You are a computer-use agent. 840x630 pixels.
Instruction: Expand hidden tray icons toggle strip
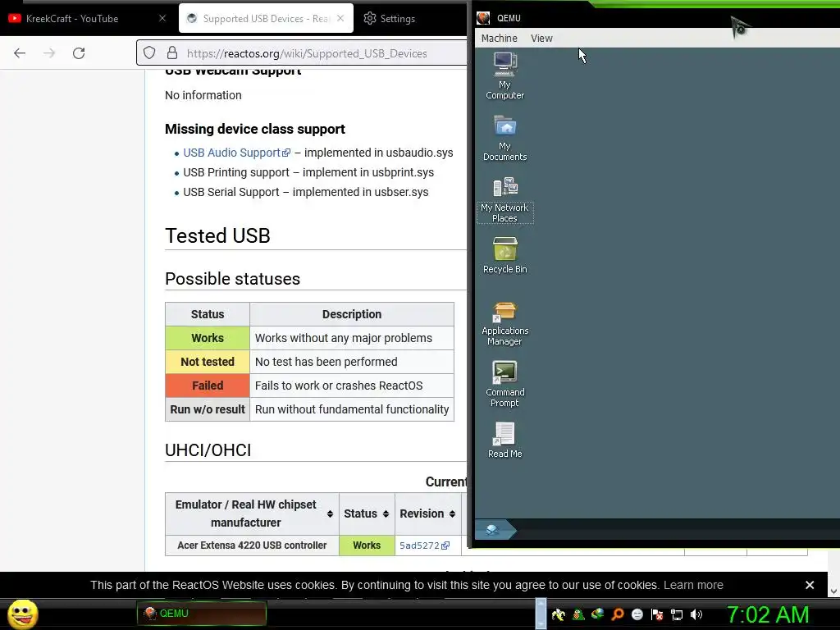[541, 614]
